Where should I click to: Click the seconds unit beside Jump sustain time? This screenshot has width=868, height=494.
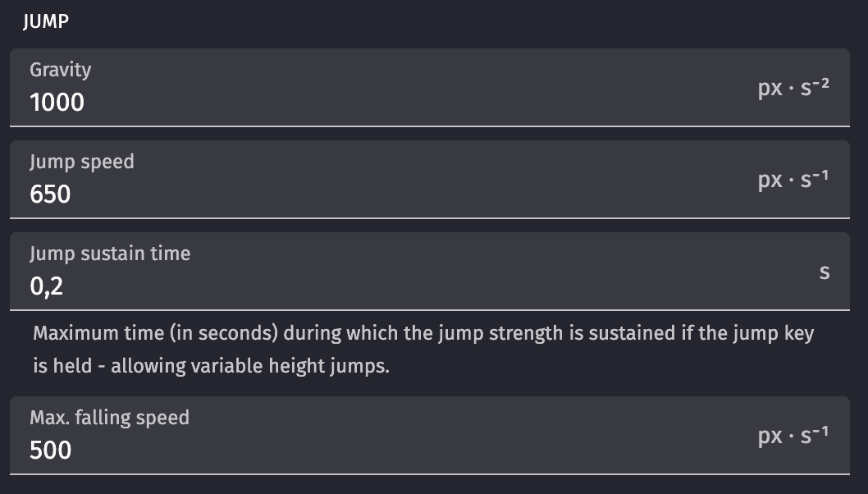825,271
